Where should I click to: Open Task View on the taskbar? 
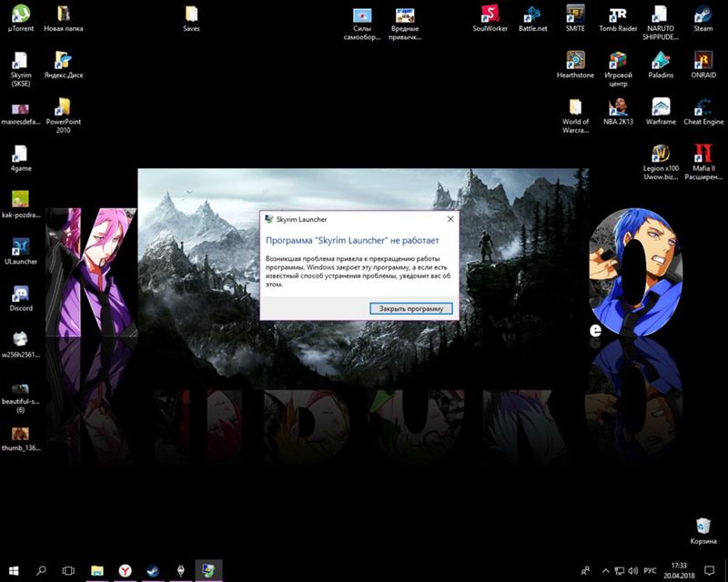pyautogui.click(x=68, y=570)
